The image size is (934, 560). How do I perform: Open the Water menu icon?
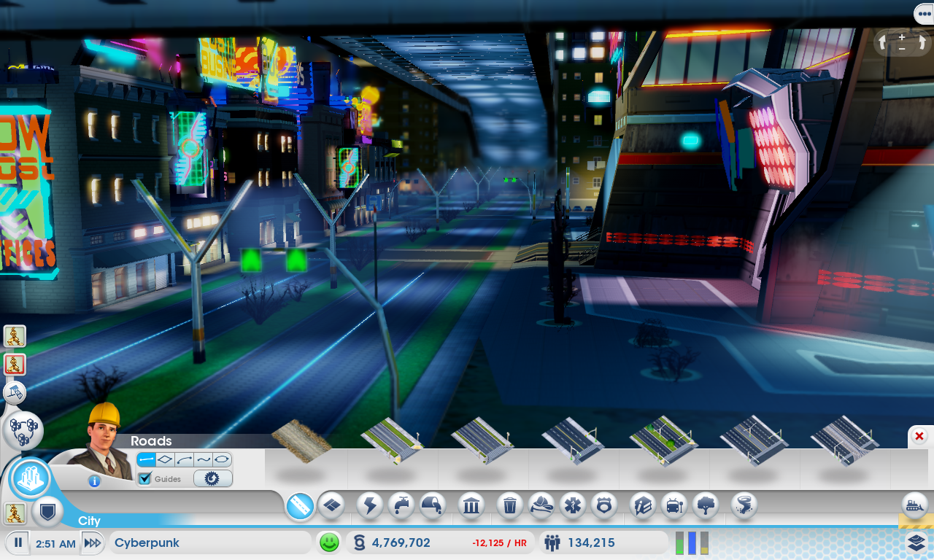(401, 505)
